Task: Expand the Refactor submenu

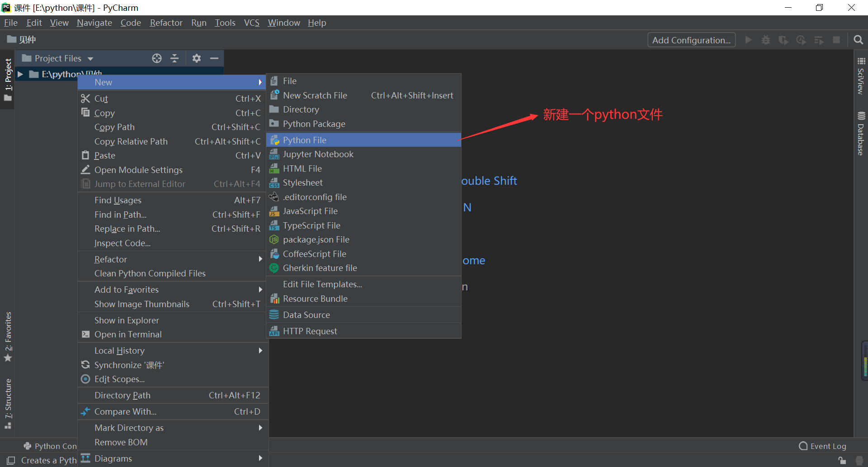Action: 172,259
